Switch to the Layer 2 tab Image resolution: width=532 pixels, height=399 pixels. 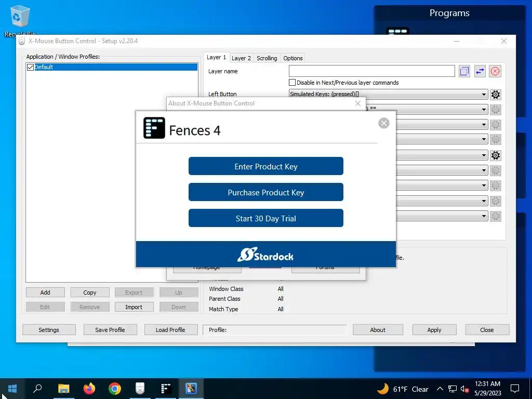pos(241,58)
